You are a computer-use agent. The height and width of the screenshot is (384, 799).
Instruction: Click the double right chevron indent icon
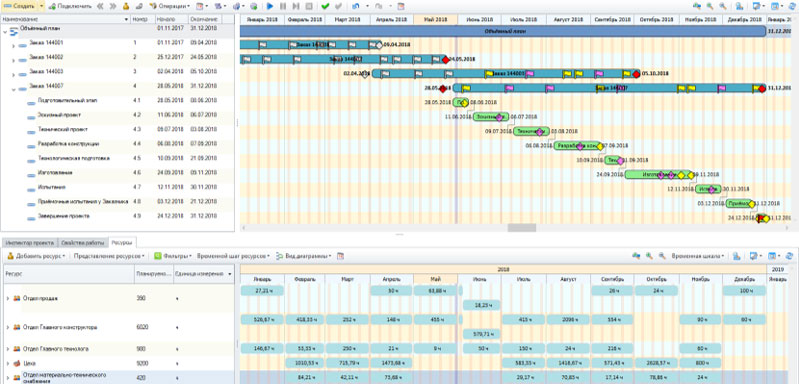pos(113,7)
